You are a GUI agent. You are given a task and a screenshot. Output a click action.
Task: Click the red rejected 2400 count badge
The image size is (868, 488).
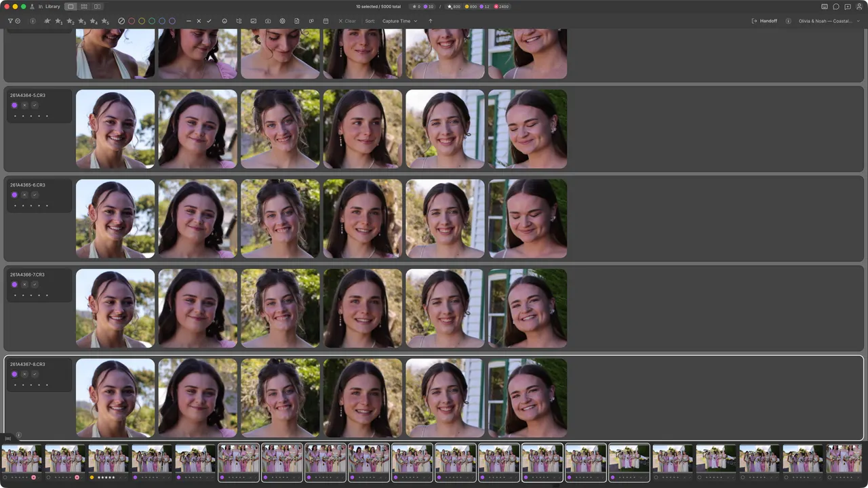click(x=502, y=6)
